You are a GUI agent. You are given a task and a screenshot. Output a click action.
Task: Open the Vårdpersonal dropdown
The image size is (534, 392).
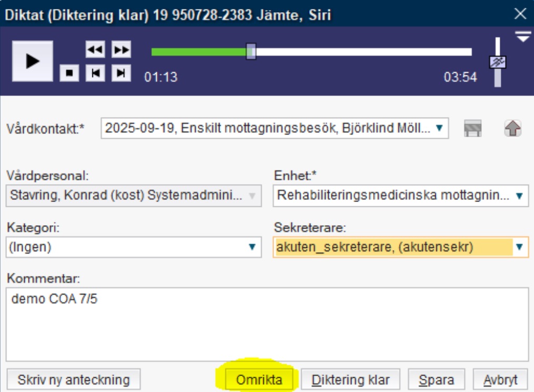click(x=252, y=196)
